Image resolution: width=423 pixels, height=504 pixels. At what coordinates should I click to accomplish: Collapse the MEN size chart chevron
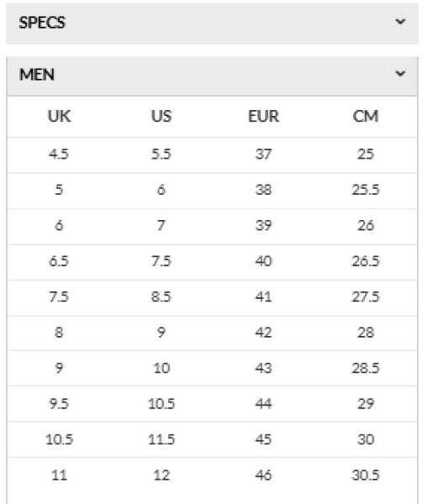[x=399, y=74]
